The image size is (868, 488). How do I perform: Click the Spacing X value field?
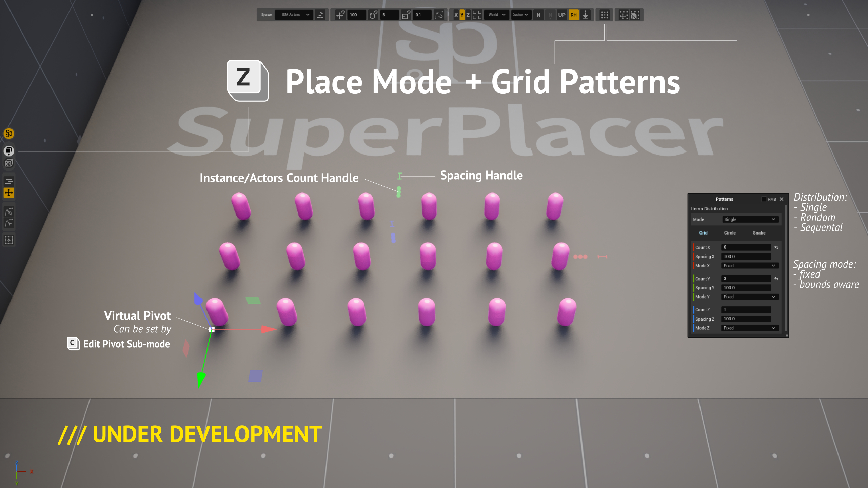[x=746, y=257]
